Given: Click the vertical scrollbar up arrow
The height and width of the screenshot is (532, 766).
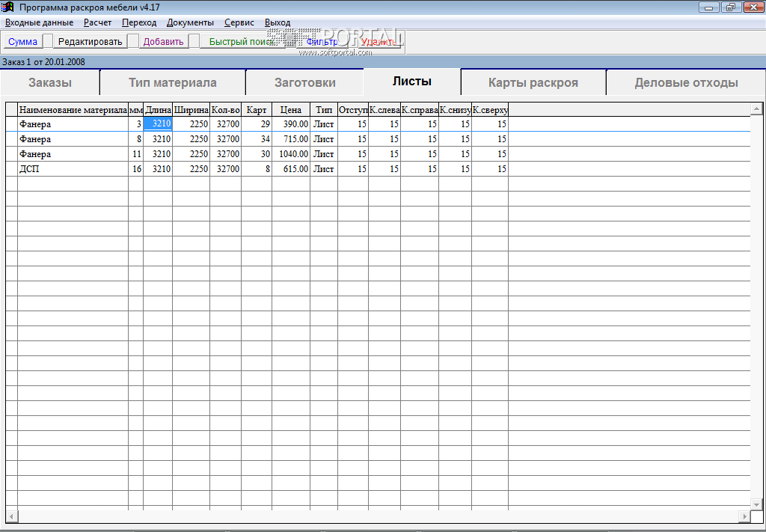Looking at the screenshot, I should [757, 108].
